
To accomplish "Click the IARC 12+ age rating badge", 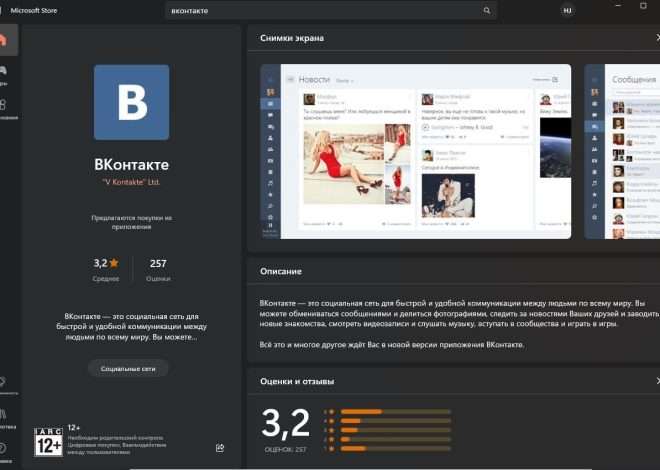I will (48, 442).
